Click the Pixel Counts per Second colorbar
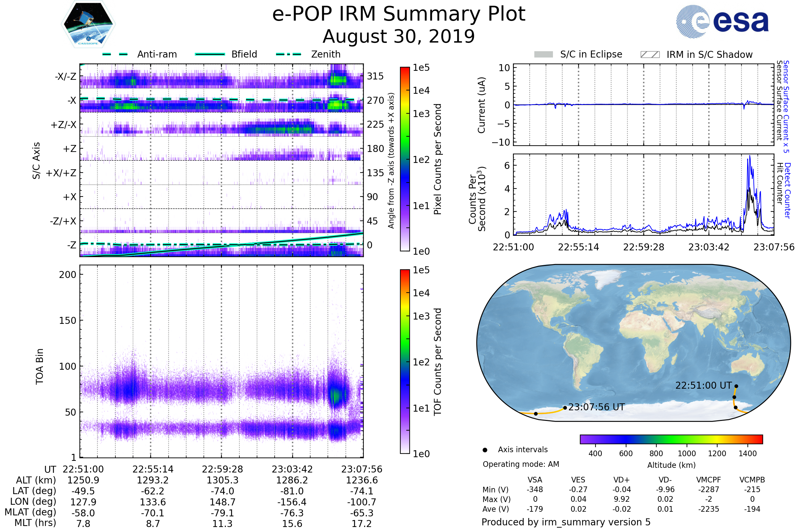This screenshot has width=798, height=532. pyautogui.click(x=405, y=159)
